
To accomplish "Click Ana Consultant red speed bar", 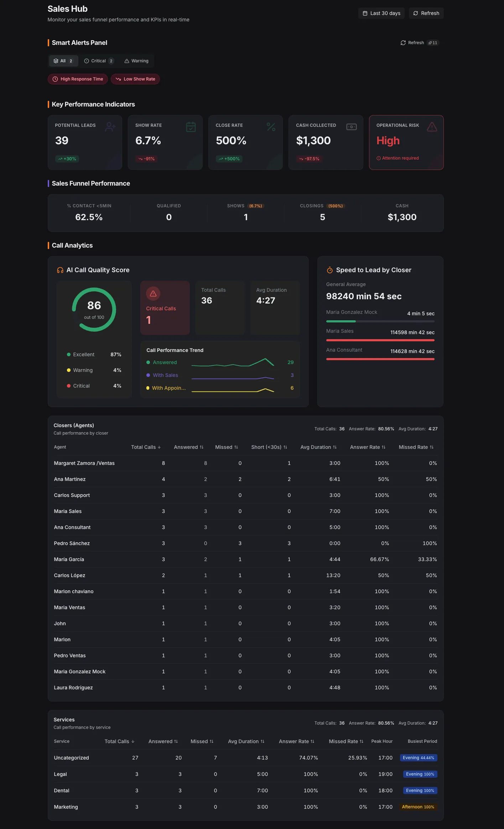I will (380, 359).
